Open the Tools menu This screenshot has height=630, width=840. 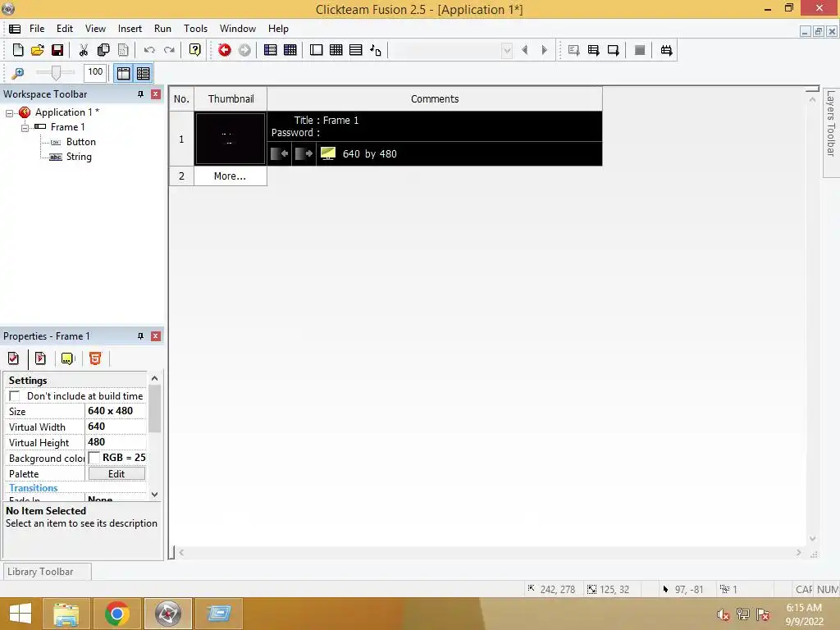tap(195, 29)
